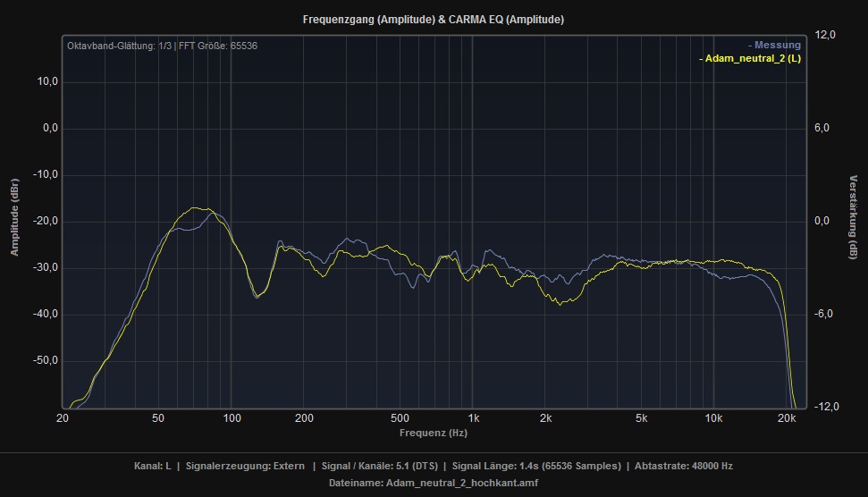Click the 1k frequency tick label
868x497 pixels.
474,417
